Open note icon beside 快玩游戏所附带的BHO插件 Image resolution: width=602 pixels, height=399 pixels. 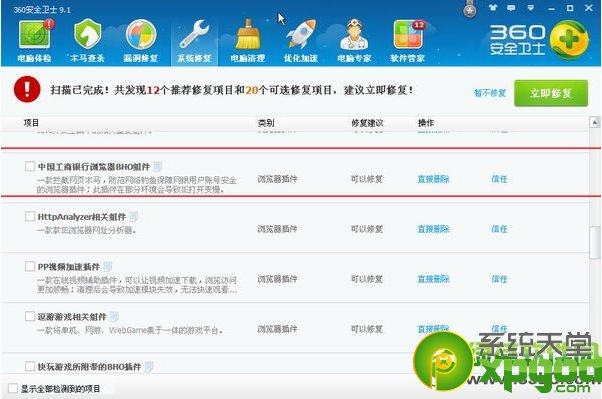pyautogui.click(x=149, y=367)
